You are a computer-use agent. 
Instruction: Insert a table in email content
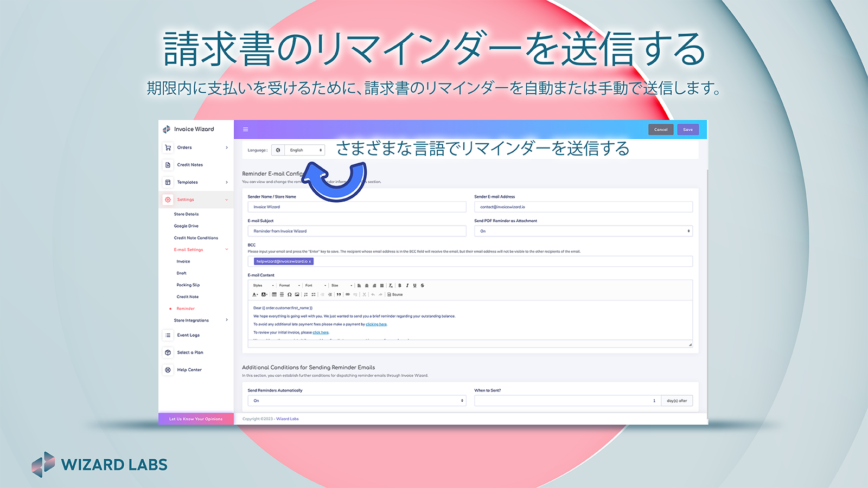point(274,294)
